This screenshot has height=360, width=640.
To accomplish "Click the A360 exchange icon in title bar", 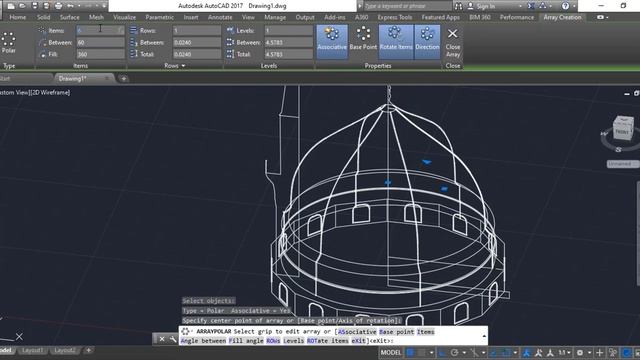I will pos(531,6).
